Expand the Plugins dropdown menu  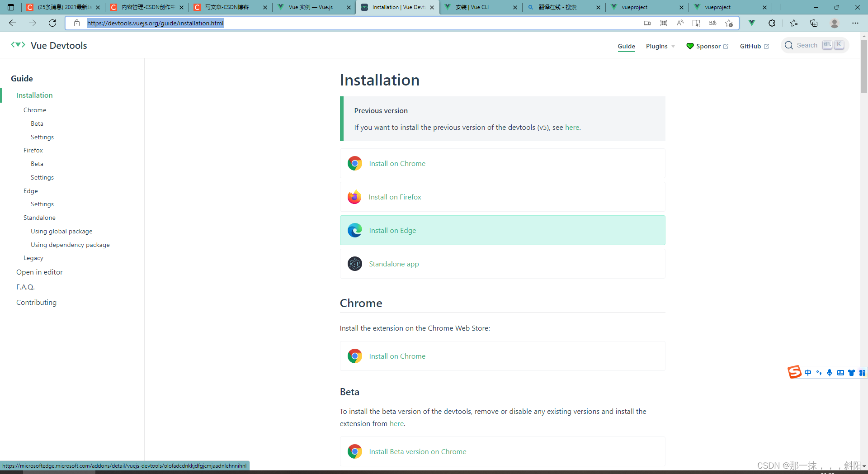point(660,46)
